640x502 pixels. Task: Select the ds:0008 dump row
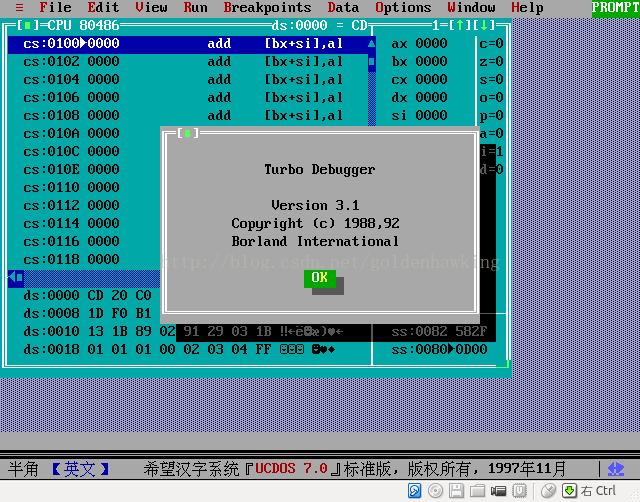pyautogui.click(x=87, y=313)
